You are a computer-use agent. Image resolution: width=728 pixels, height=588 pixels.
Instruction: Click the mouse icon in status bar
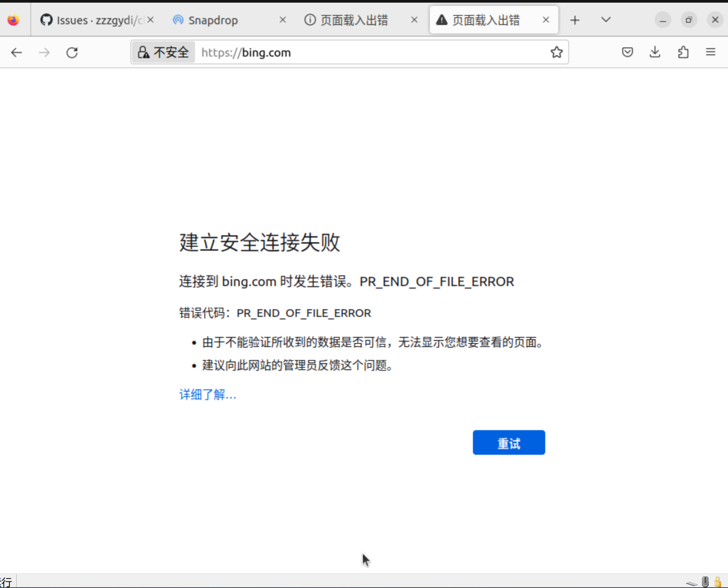tap(705, 581)
